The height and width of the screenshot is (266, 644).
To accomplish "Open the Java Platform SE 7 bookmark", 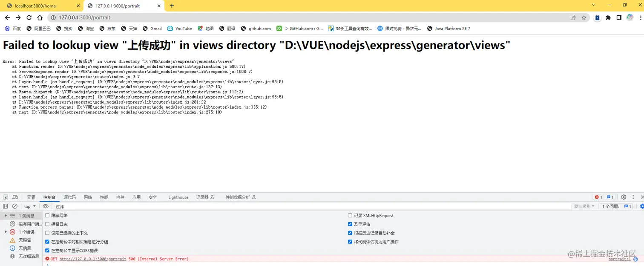I will 448,29.
